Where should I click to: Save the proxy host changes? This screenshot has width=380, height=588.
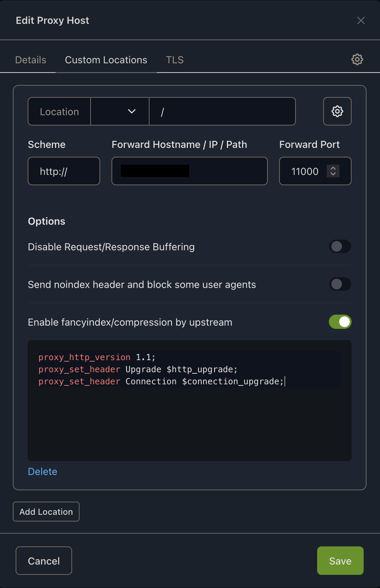click(340, 561)
